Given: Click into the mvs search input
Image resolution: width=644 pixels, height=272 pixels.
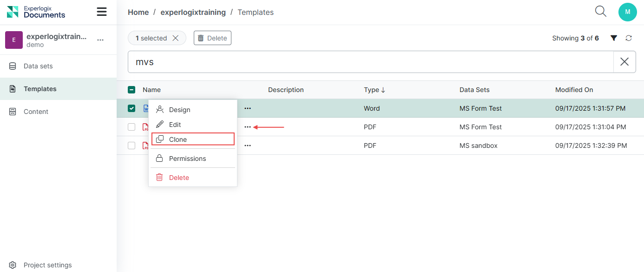Looking at the screenshot, I should point(367,62).
